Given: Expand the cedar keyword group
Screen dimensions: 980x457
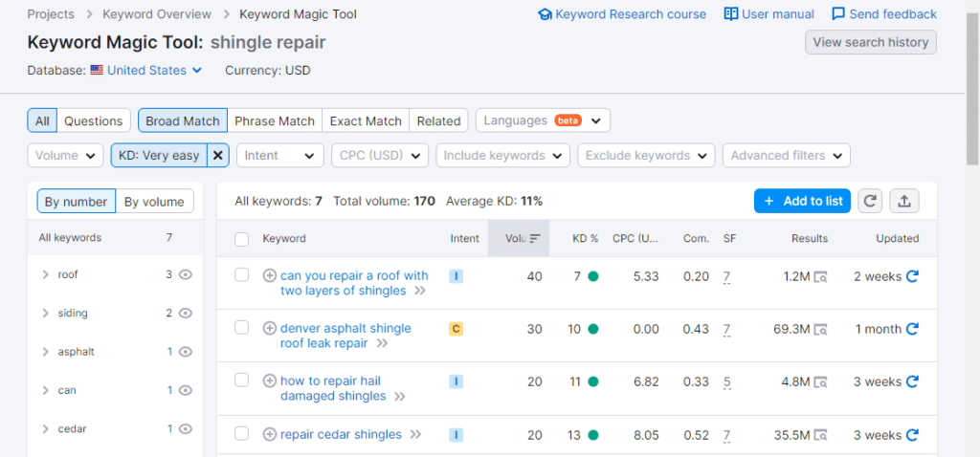Looking at the screenshot, I should pos(45,429).
